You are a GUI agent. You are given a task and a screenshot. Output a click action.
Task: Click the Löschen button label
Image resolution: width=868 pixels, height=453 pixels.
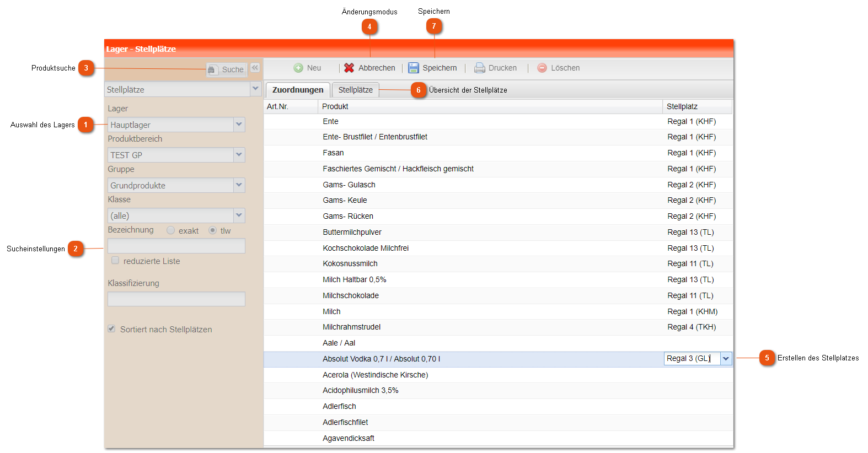tap(565, 68)
